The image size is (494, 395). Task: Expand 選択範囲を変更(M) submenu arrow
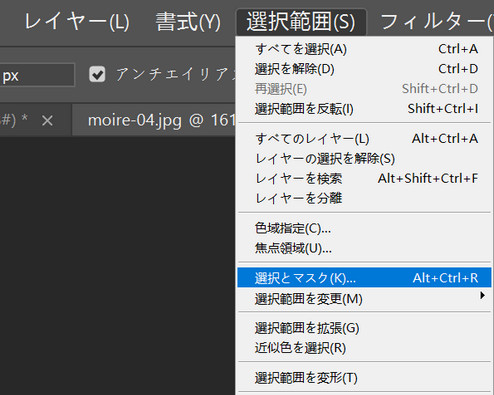[482, 296]
